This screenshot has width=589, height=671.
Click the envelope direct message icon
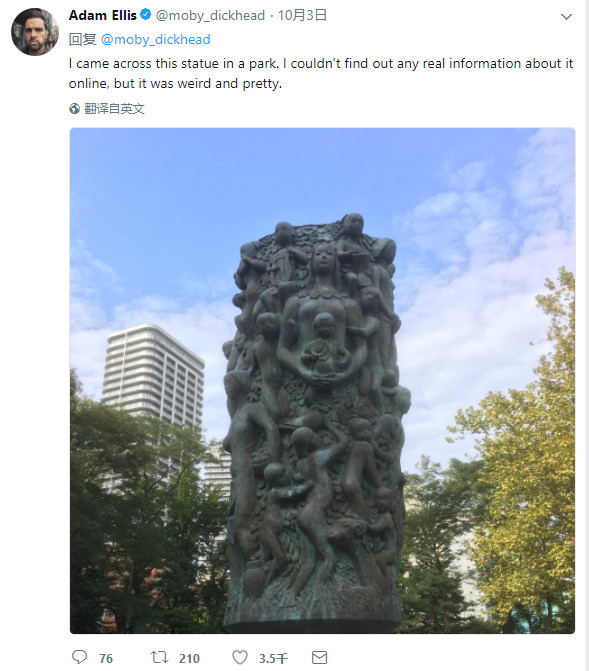tap(319, 657)
